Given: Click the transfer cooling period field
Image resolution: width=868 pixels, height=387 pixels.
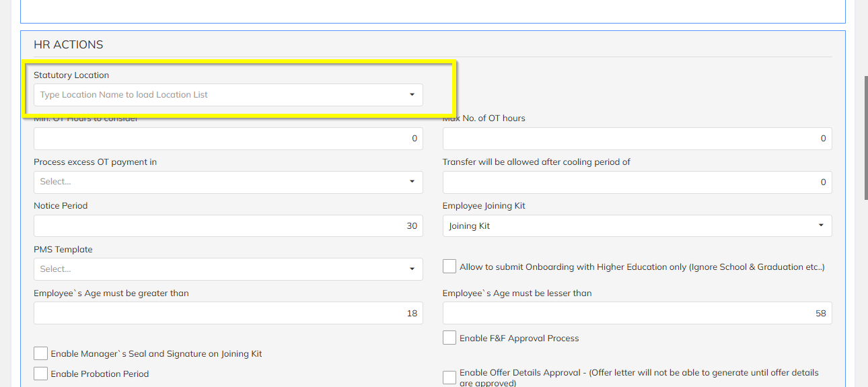Looking at the screenshot, I should (x=637, y=182).
